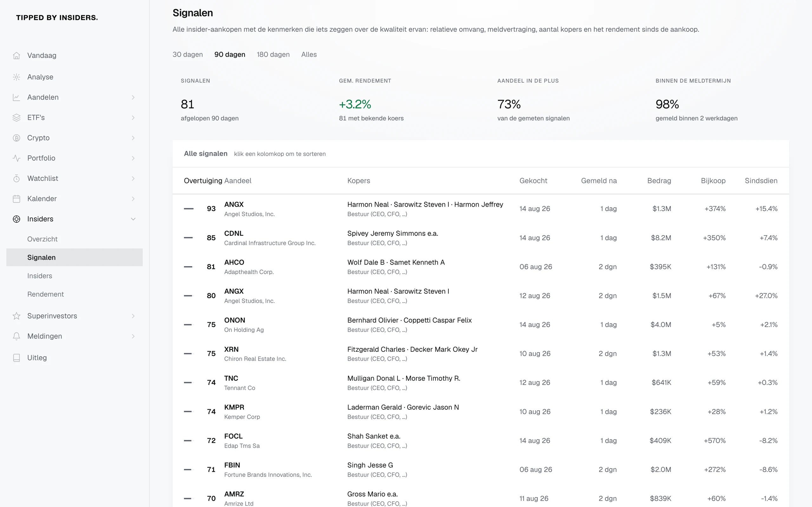Image resolution: width=812 pixels, height=507 pixels.
Task: Open the CDNL Cardinal Infrastructure row
Action: pyautogui.click(x=481, y=238)
